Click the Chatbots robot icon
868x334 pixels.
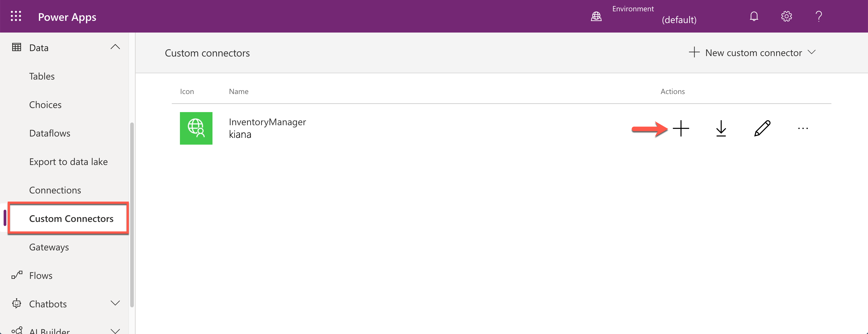pyautogui.click(x=17, y=304)
